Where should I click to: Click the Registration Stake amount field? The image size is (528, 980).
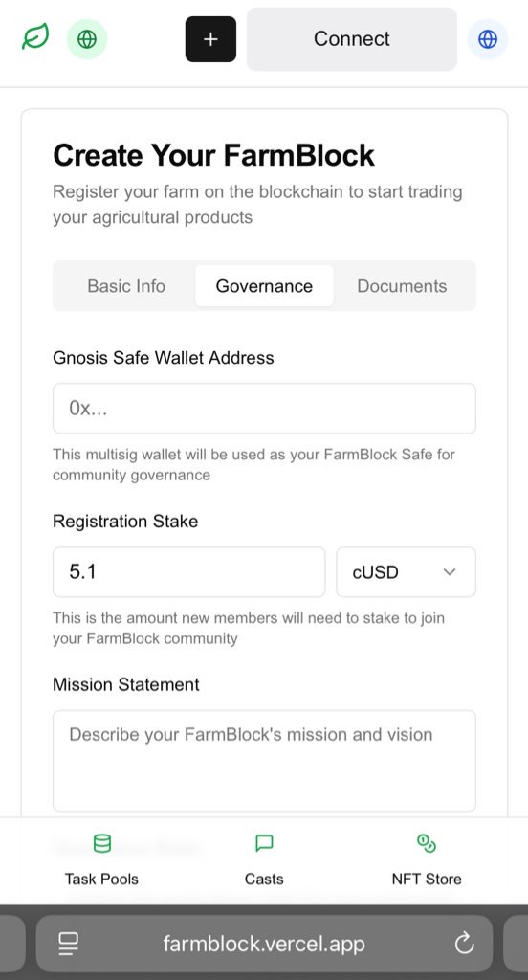click(188, 572)
